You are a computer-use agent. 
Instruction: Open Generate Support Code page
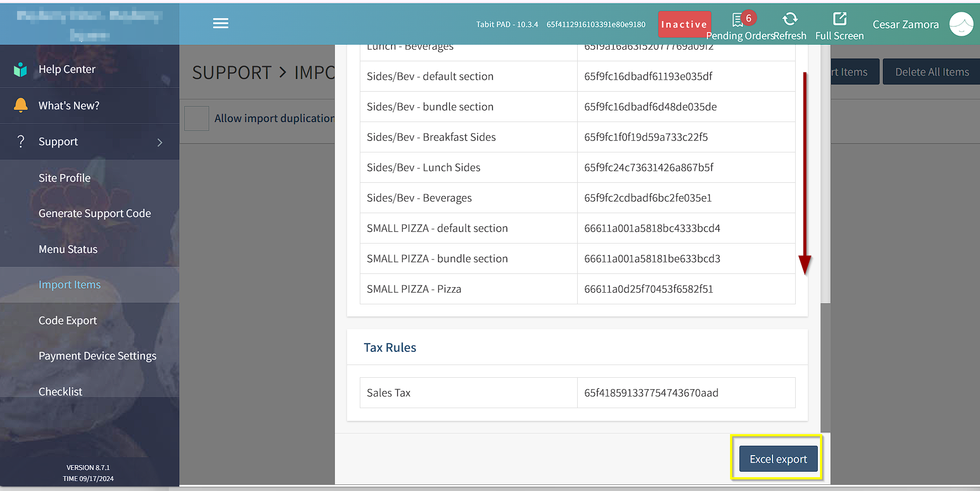tap(94, 213)
